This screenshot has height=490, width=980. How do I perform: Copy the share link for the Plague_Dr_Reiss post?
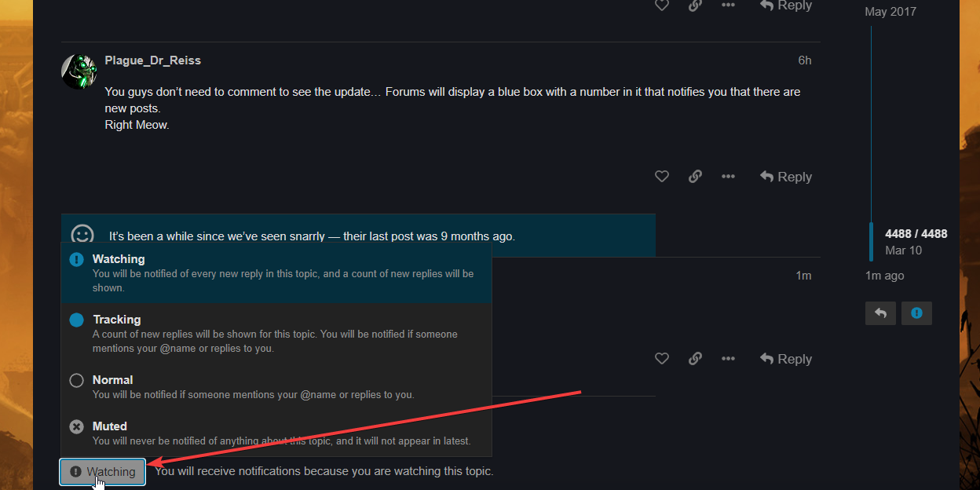[x=695, y=177]
